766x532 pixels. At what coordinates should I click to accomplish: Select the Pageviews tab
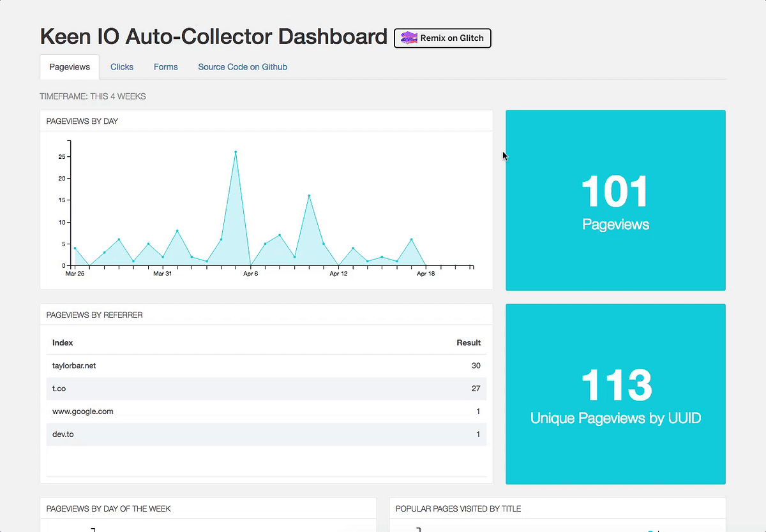coord(69,66)
